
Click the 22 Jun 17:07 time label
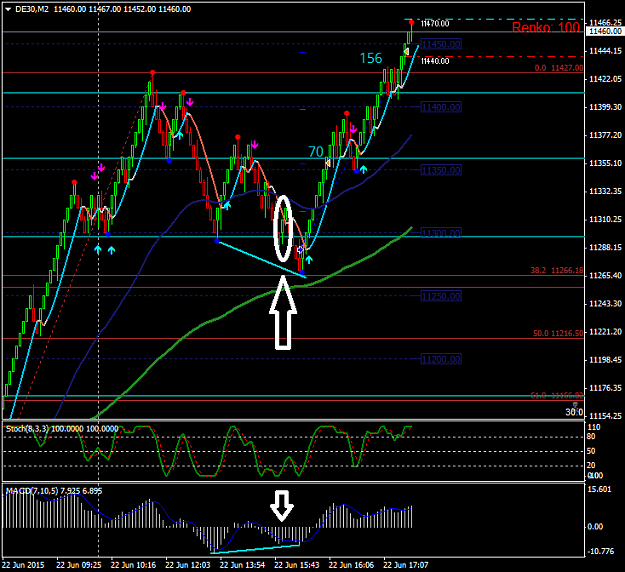pos(406,565)
